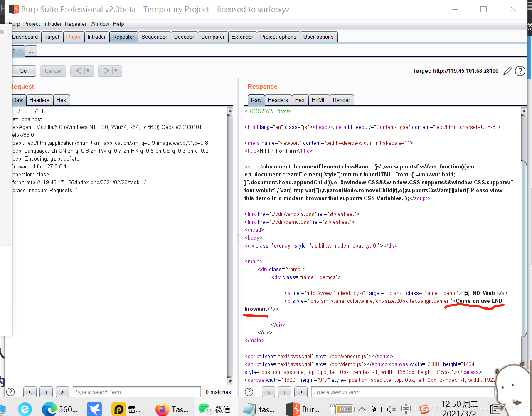This screenshot has height=416, width=532.
Task: Open the Decoder tab
Action: pyautogui.click(x=184, y=37)
